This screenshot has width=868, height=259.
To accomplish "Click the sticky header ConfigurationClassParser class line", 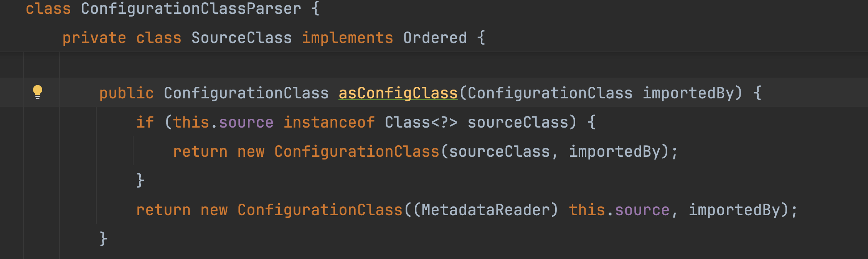I will pyautogui.click(x=434, y=9).
